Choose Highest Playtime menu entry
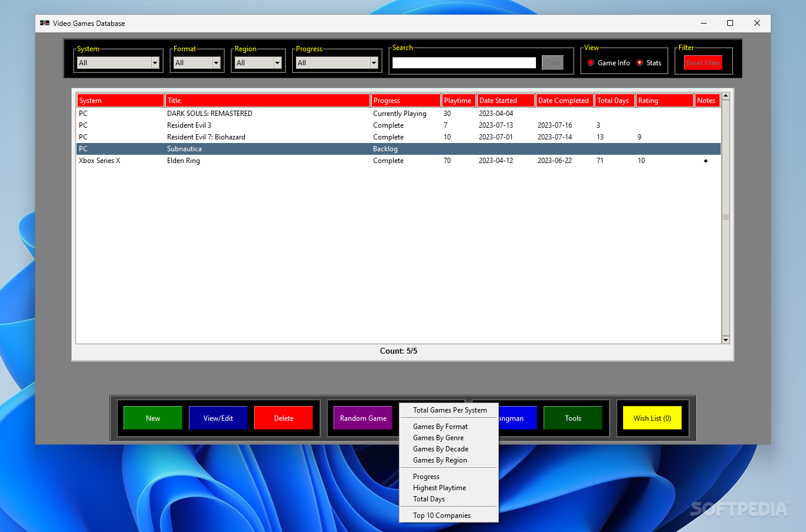806x532 pixels. (439, 488)
